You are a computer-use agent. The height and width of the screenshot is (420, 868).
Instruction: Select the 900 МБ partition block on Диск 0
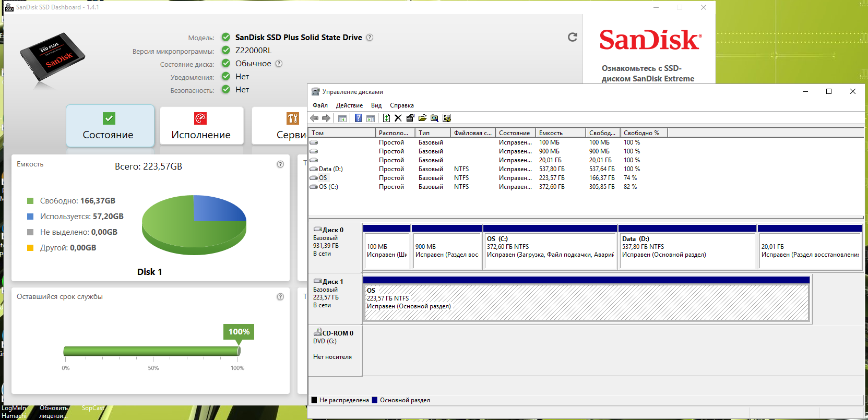[447, 247]
